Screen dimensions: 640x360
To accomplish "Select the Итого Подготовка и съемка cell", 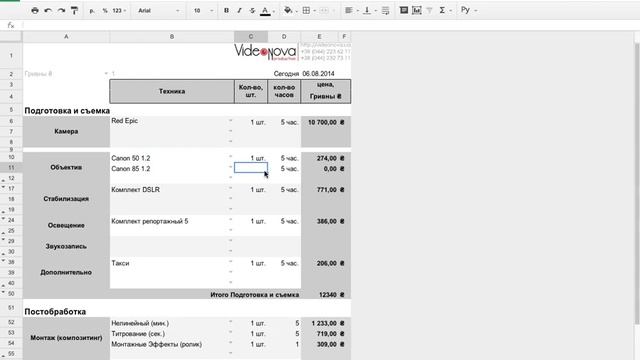I will 205,295.
